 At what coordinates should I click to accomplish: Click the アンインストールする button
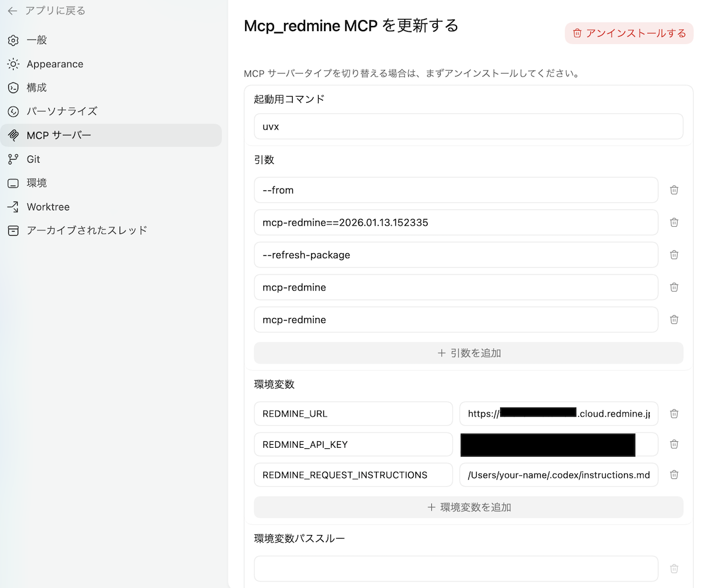tap(629, 33)
